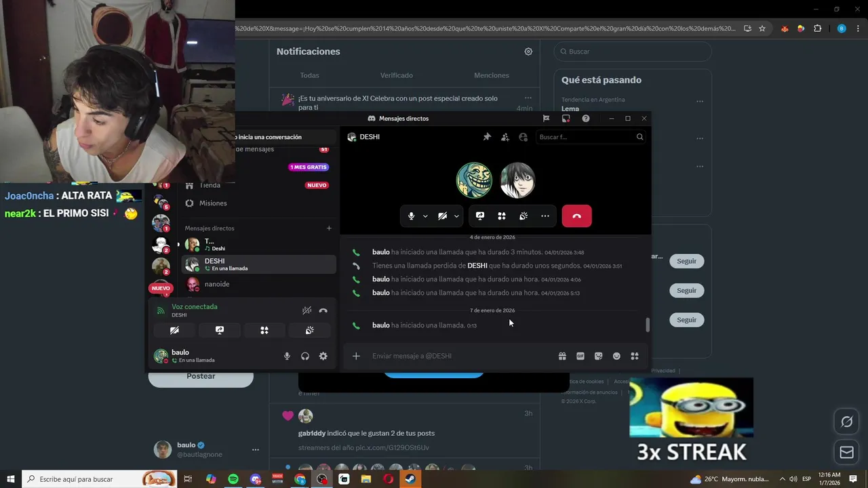Open pinned messages in DESHI chat
This screenshot has width=868, height=488.
pyautogui.click(x=487, y=137)
